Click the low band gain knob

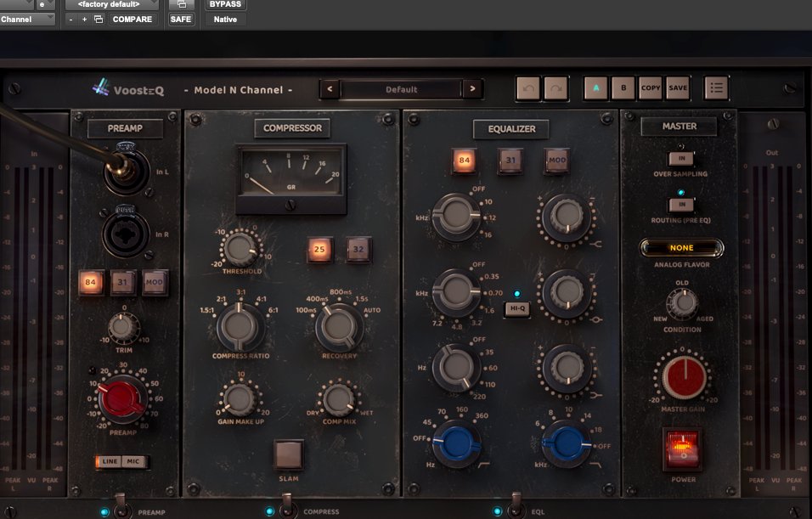tap(567, 367)
